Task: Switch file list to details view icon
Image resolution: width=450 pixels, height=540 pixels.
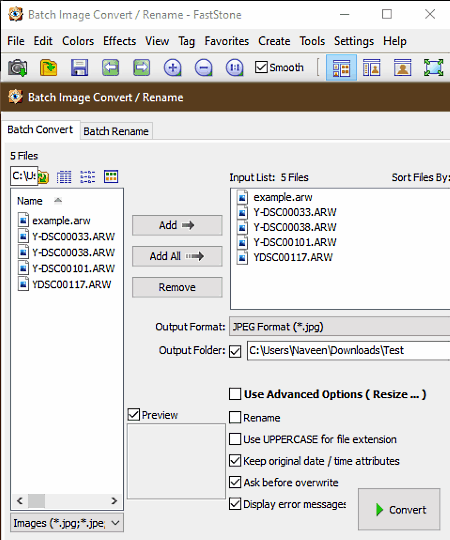Action: click(64, 177)
